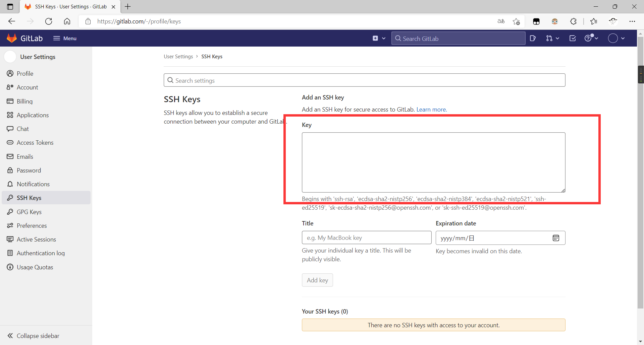Screen dimensions: 644x345
Task: Click the avatar-face extension icon
Action: [555, 21]
